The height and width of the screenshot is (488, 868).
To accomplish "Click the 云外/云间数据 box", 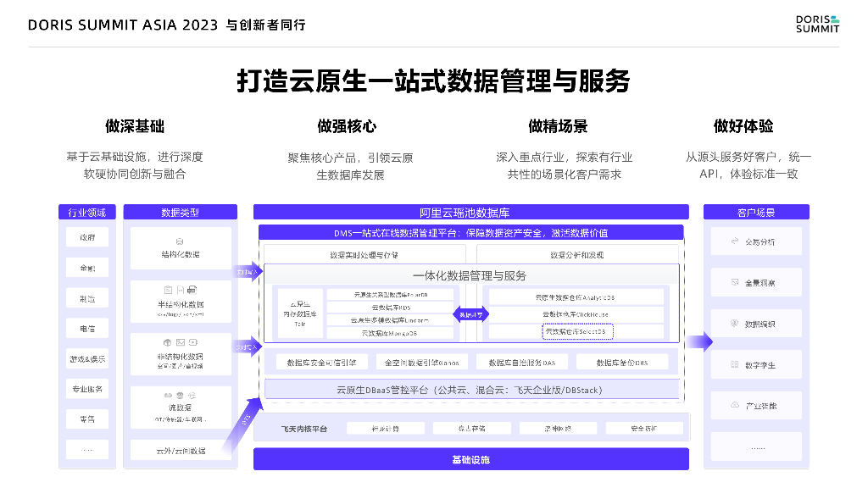I will [x=181, y=451].
